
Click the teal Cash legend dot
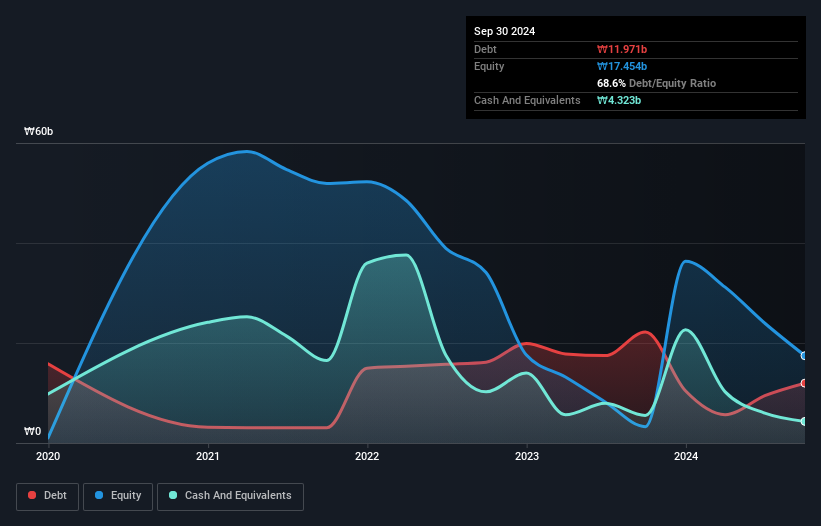pyautogui.click(x=173, y=495)
